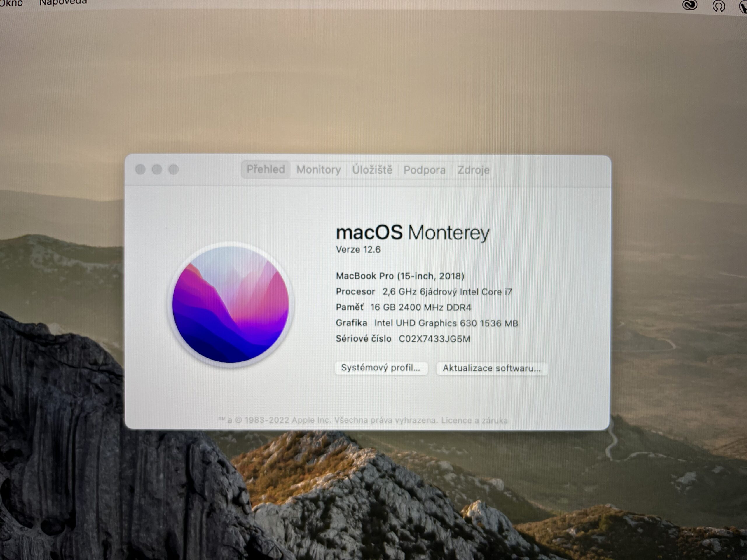Click the macOS Monterey title text
This screenshot has width=747, height=560.
coord(412,232)
